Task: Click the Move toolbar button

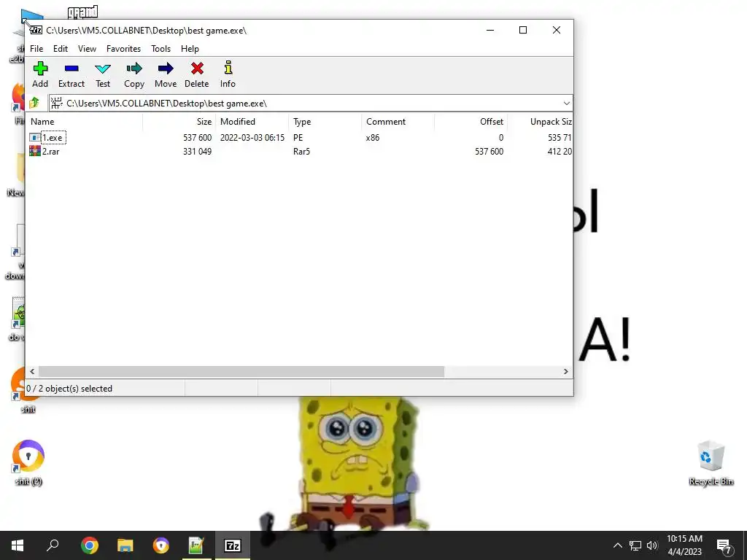Action: [166, 75]
